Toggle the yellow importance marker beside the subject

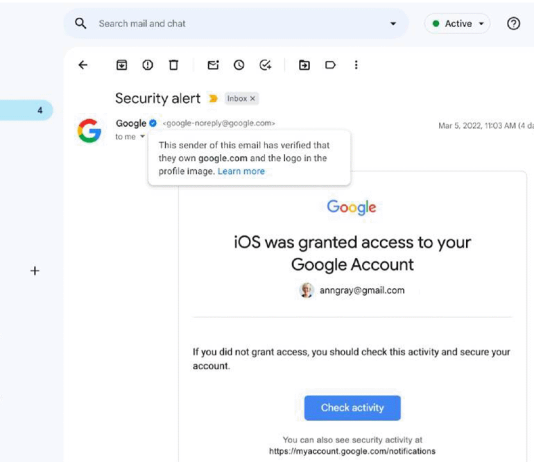point(213,98)
